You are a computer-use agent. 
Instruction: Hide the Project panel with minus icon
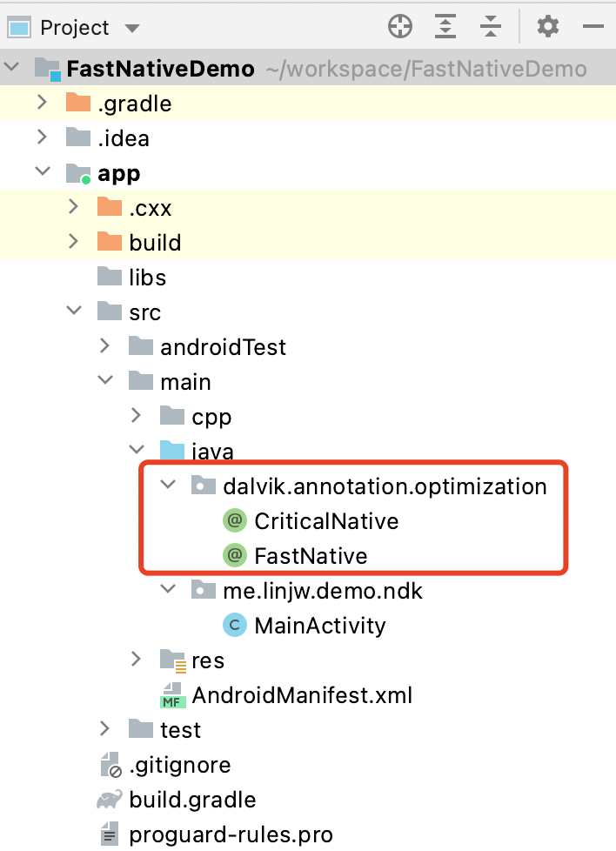tap(593, 27)
